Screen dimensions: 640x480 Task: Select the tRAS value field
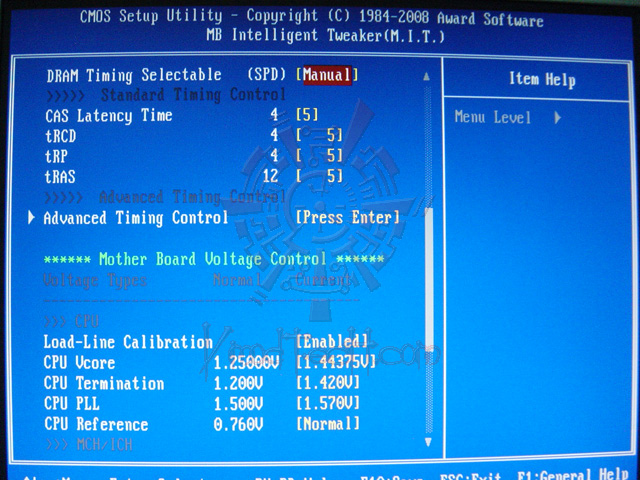point(320,176)
